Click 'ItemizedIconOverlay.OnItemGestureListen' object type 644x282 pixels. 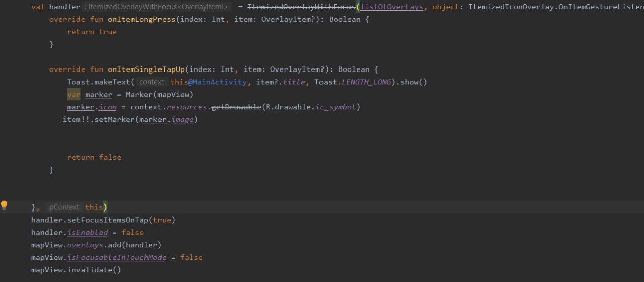coord(556,7)
